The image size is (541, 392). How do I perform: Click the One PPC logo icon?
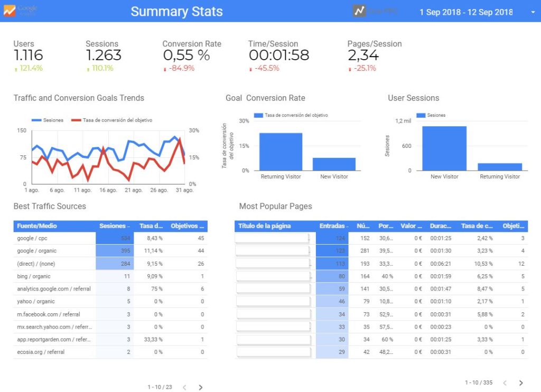click(x=359, y=11)
